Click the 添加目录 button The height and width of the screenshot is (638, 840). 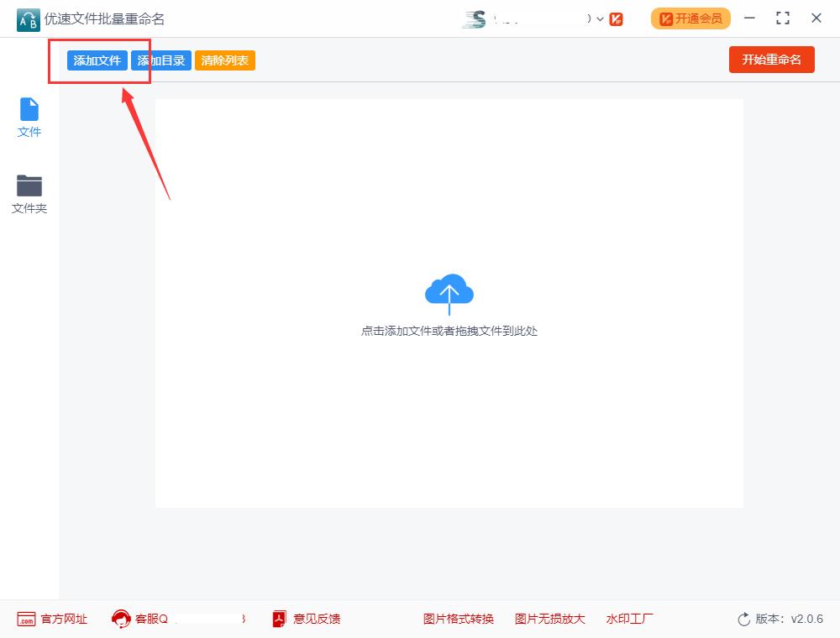tap(161, 60)
